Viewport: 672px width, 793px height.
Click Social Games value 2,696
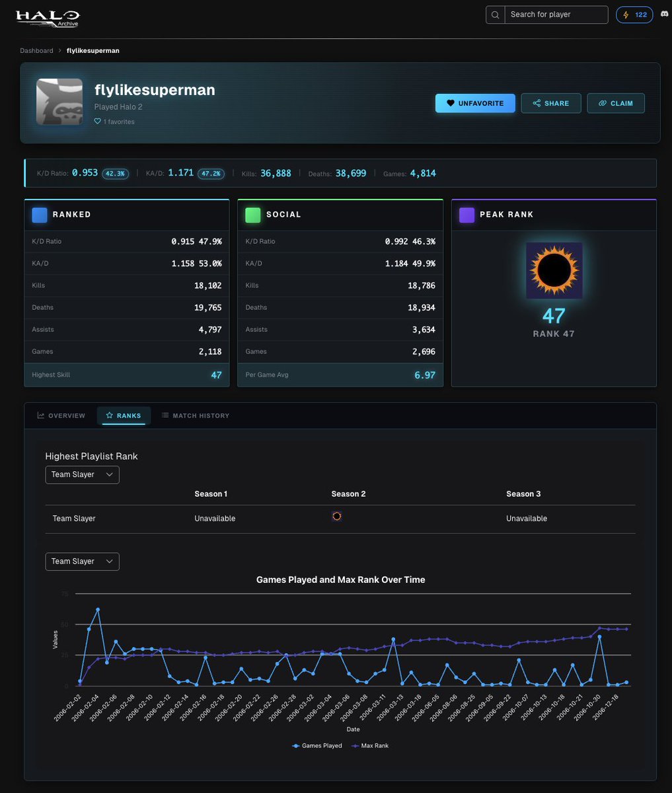[424, 352]
